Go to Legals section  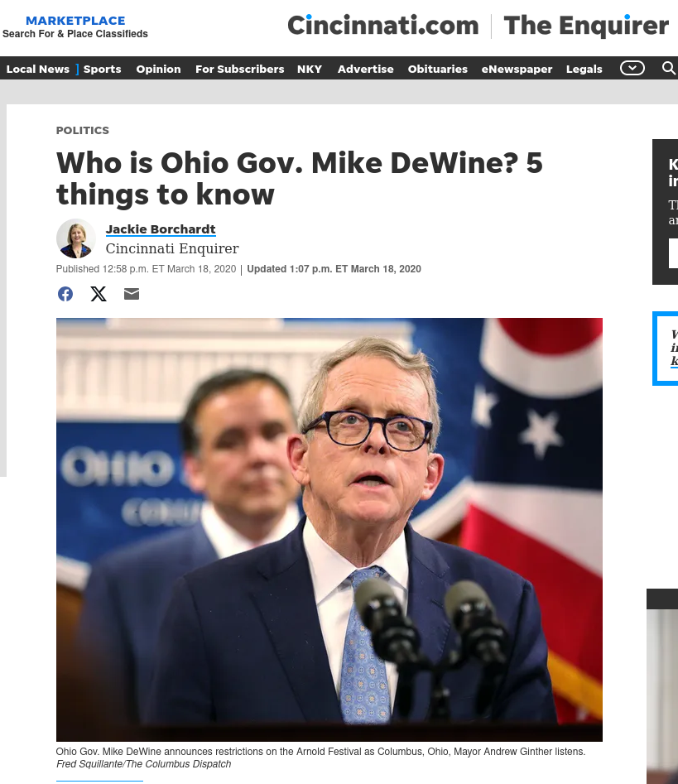coord(584,69)
